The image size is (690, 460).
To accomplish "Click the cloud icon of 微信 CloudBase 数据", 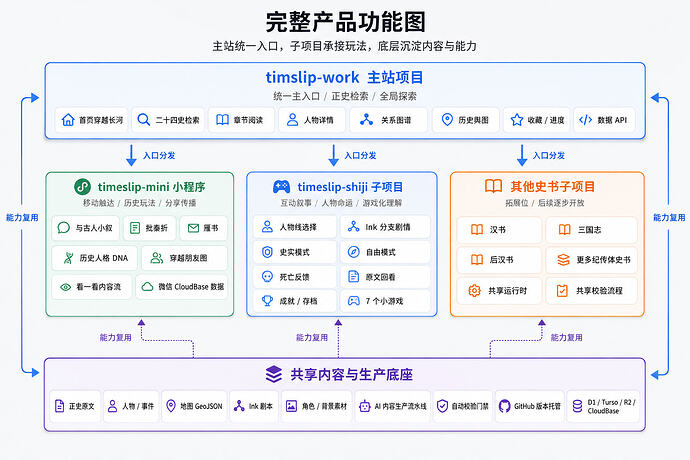I will point(147,287).
